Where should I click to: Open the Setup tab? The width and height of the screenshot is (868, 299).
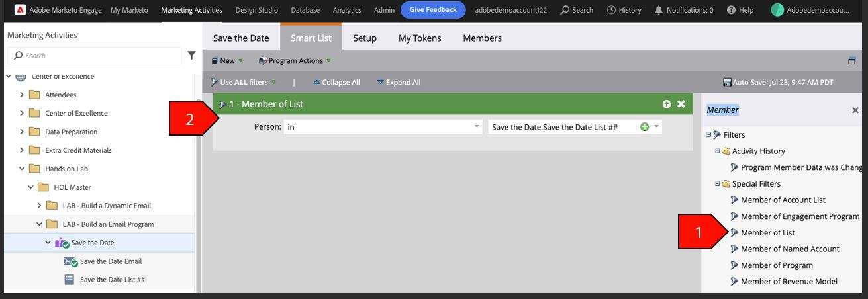point(365,38)
